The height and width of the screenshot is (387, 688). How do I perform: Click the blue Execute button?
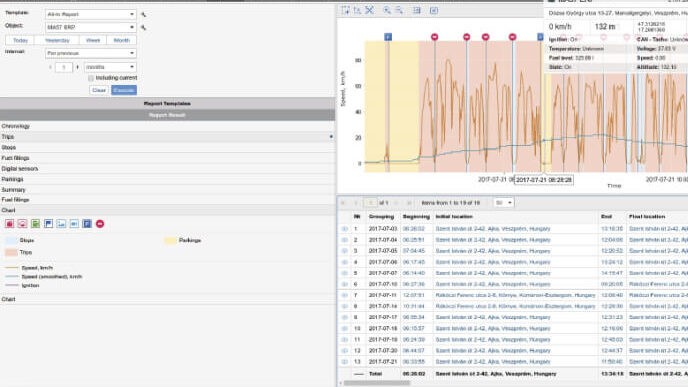[x=124, y=90]
